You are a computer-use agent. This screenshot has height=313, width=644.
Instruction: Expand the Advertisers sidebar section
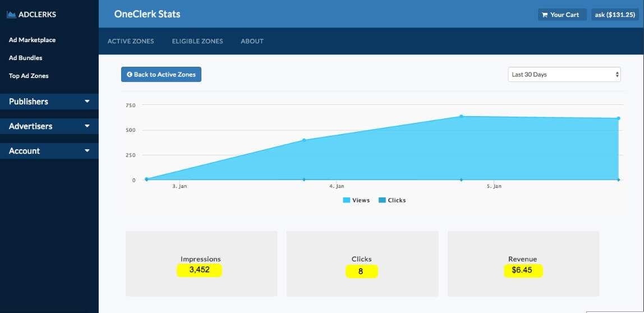pos(49,126)
